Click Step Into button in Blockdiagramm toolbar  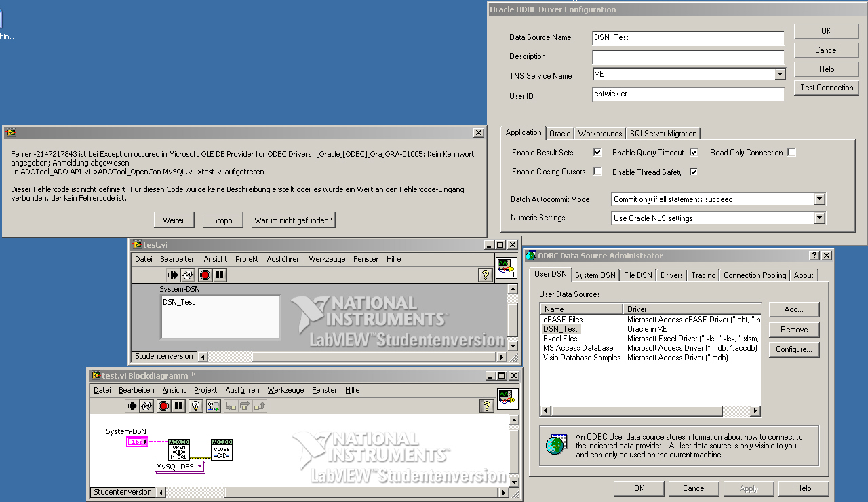click(231, 406)
